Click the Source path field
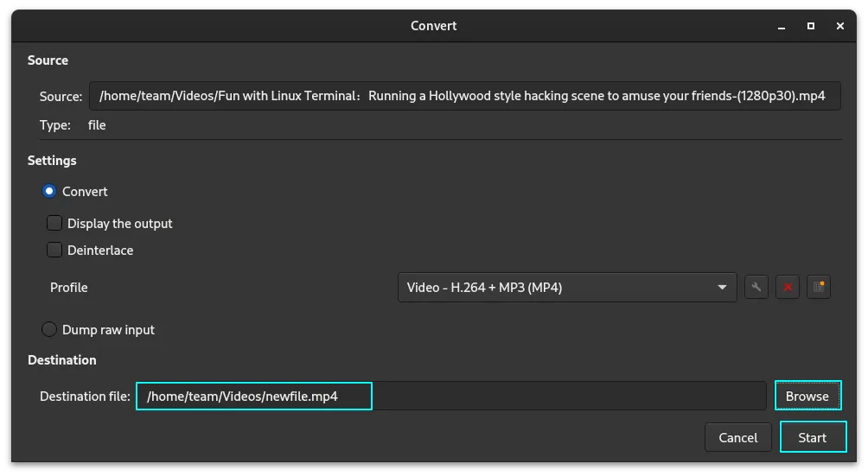The width and height of the screenshot is (868, 476). point(465,96)
